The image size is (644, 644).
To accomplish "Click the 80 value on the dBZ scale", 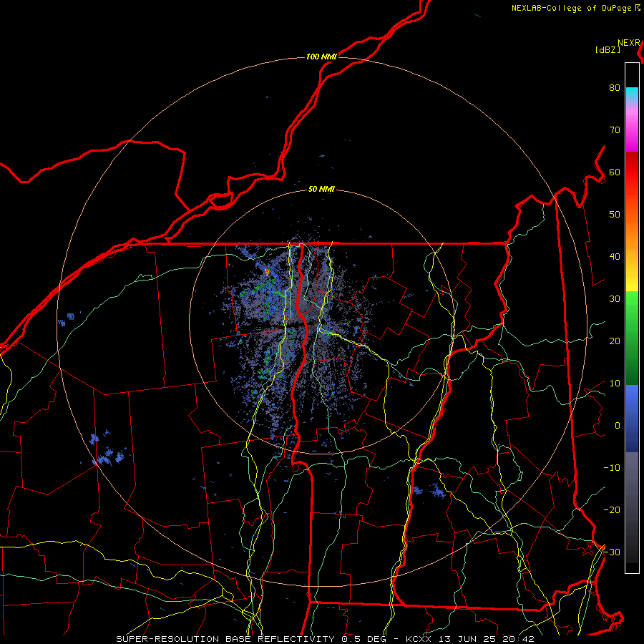I will point(615,88).
